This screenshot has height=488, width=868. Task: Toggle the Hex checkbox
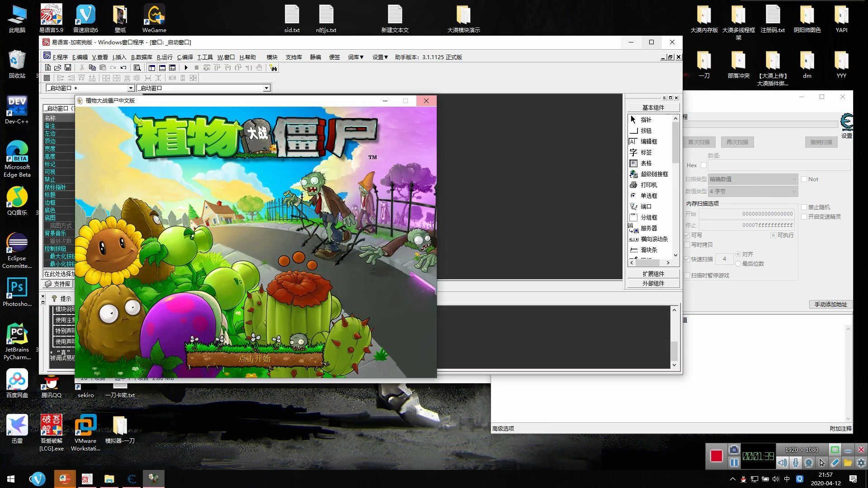click(703, 165)
